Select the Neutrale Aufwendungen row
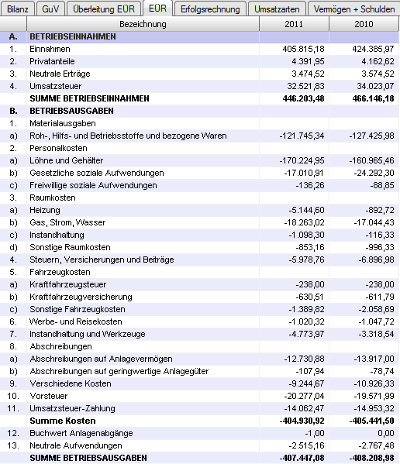 tap(199, 446)
